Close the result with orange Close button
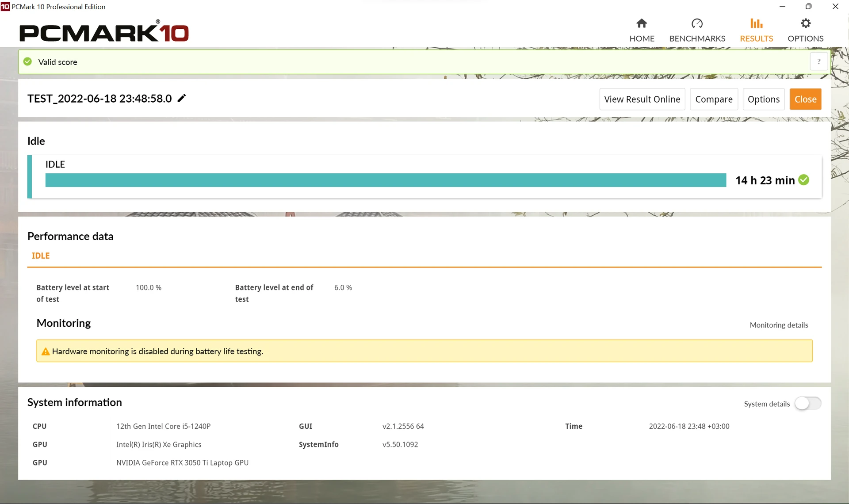849x504 pixels. pos(805,99)
